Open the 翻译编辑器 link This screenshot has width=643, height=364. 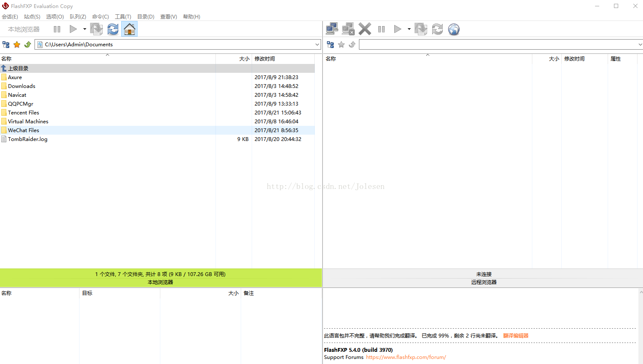point(516,336)
